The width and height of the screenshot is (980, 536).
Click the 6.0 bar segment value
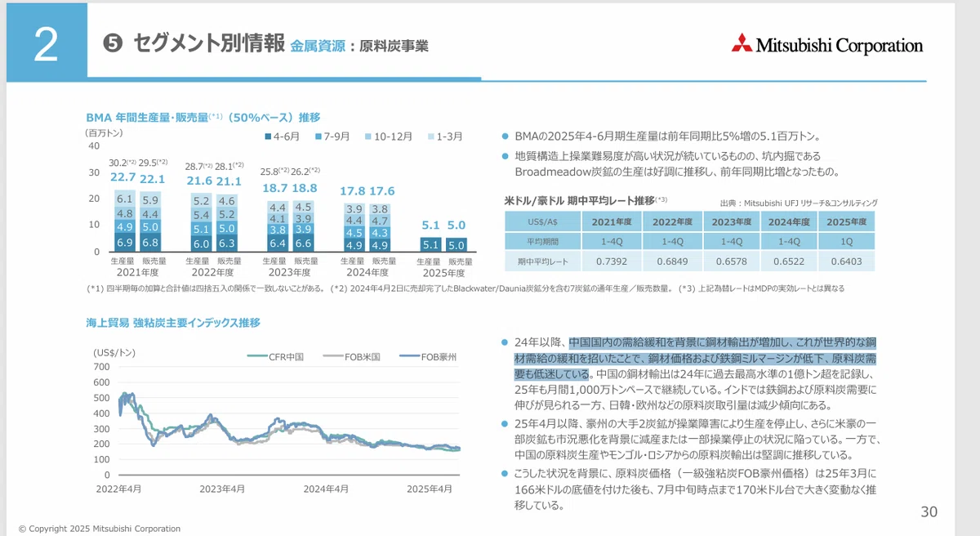(201, 243)
